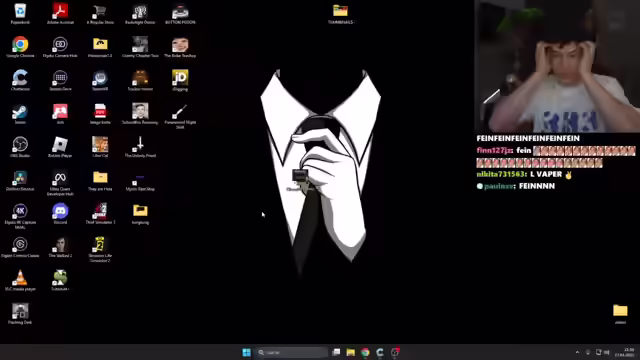Click the streamer webcam overlay
This screenshot has width=640, height=360.
[x=557, y=66]
